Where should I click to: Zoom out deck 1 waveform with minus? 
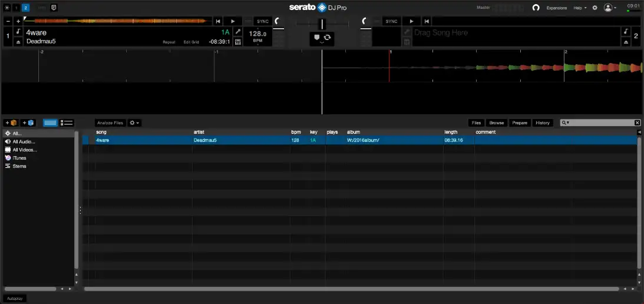point(9,21)
